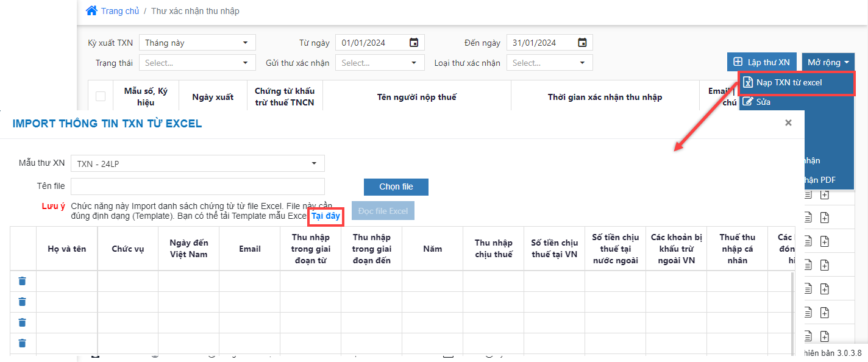Delete the first row using trash icon
The width and height of the screenshot is (868, 362).
[23, 281]
